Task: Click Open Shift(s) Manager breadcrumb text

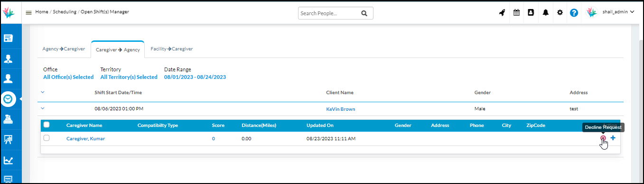Action: point(104,11)
